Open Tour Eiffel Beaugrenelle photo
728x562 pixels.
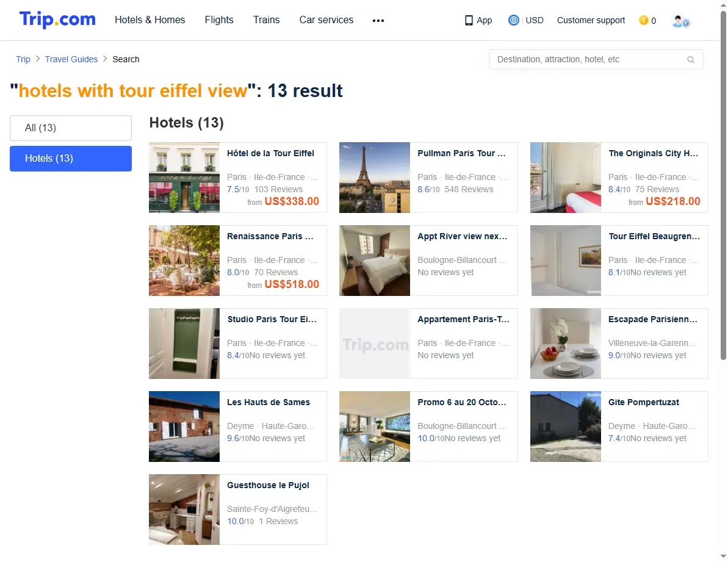(x=566, y=261)
